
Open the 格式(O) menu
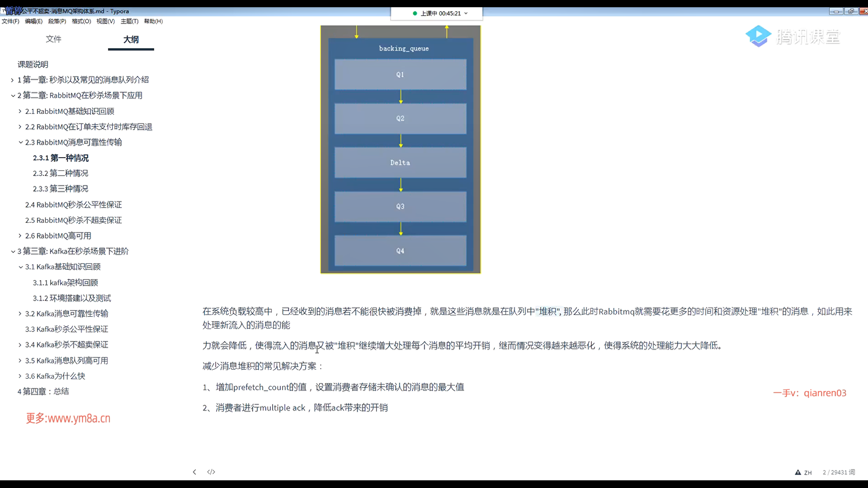[x=81, y=21]
